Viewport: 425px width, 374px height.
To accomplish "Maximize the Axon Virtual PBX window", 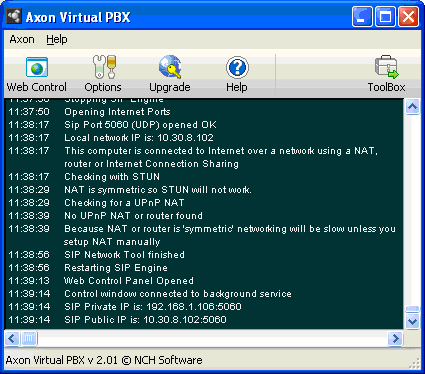I will [385, 16].
